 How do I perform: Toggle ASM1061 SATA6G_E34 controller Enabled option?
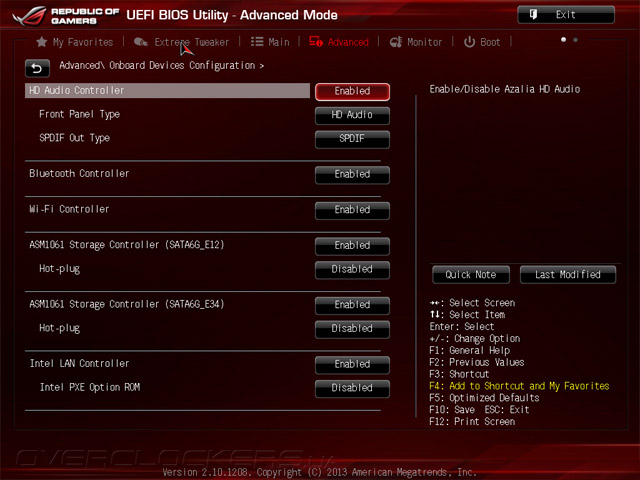[352, 305]
